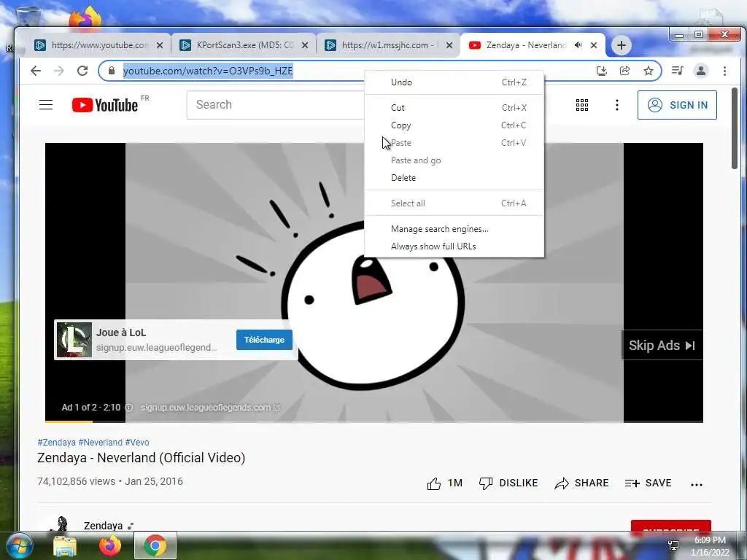The width and height of the screenshot is (747, 560).
Task: Close the w1.mssjhc.com tab
Action: (449, 45)
